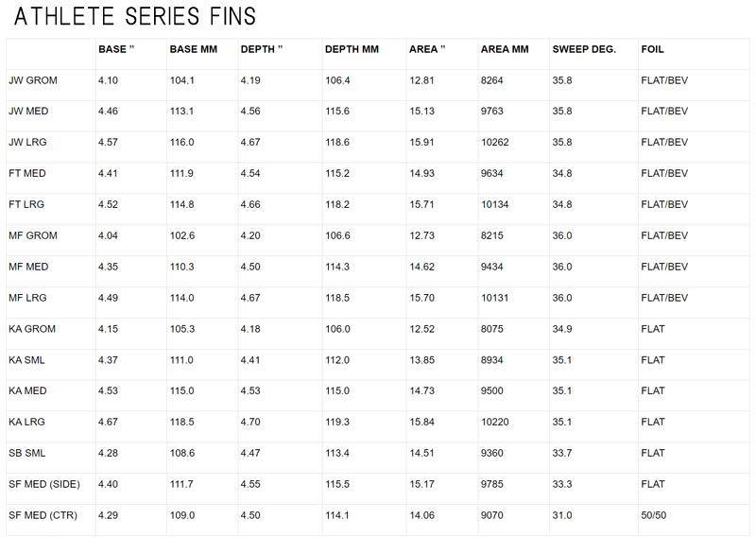Viewport: 756px width, 554px height.
Task: Select the 31.0 sweep degree cell
Action: coord(562,515)
